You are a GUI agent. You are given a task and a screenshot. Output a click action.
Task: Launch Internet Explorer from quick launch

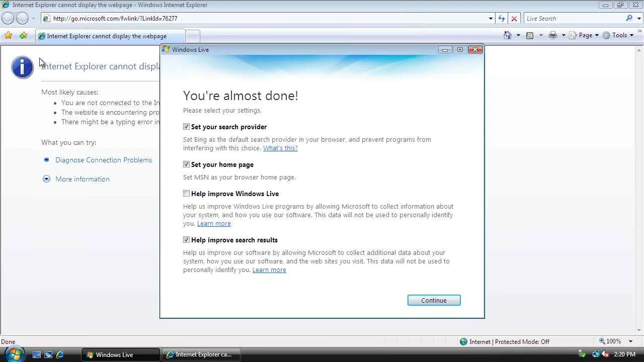tap(60, 354)
